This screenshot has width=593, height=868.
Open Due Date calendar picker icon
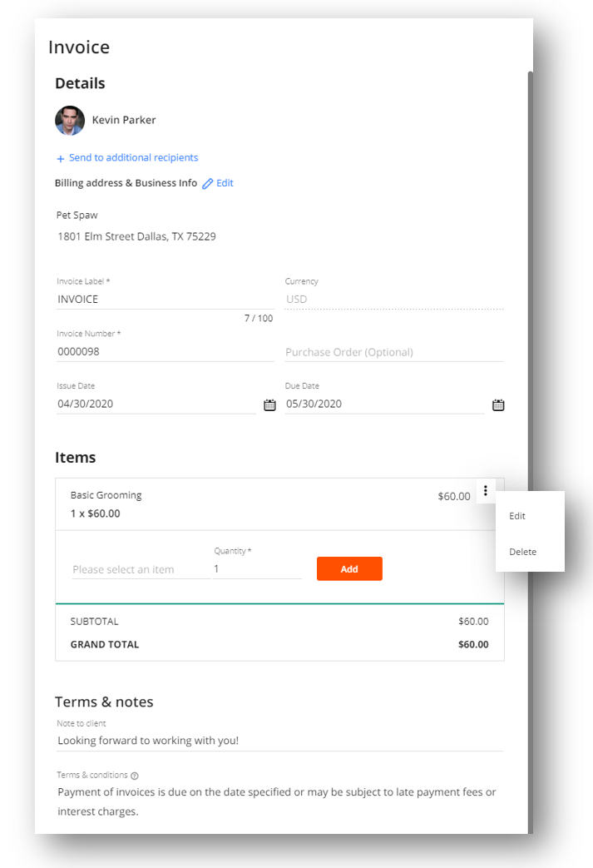[498, 404]
